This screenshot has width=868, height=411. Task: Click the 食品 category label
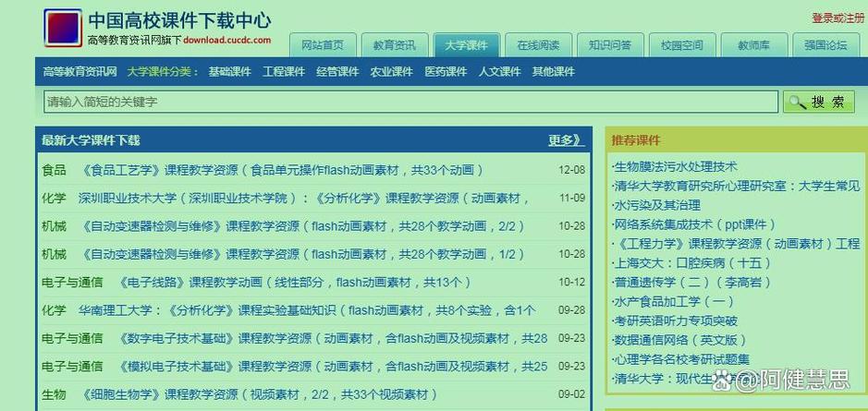coord(54,170)
